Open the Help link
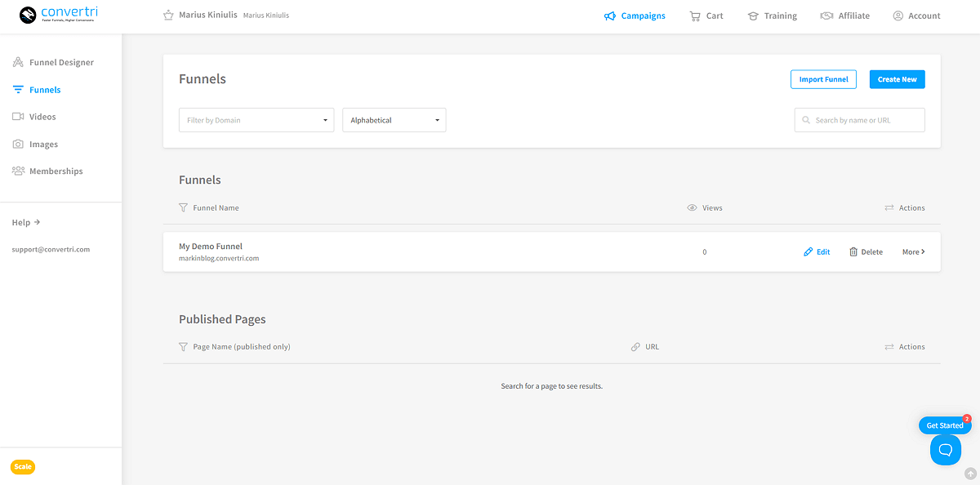This screenshot has height=485, width=980. point(26,222)
